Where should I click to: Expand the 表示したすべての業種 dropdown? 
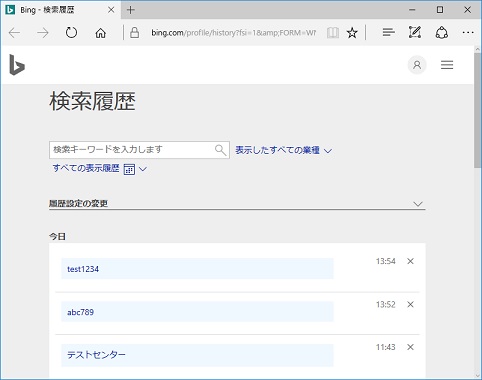click(x=284, y=150)
